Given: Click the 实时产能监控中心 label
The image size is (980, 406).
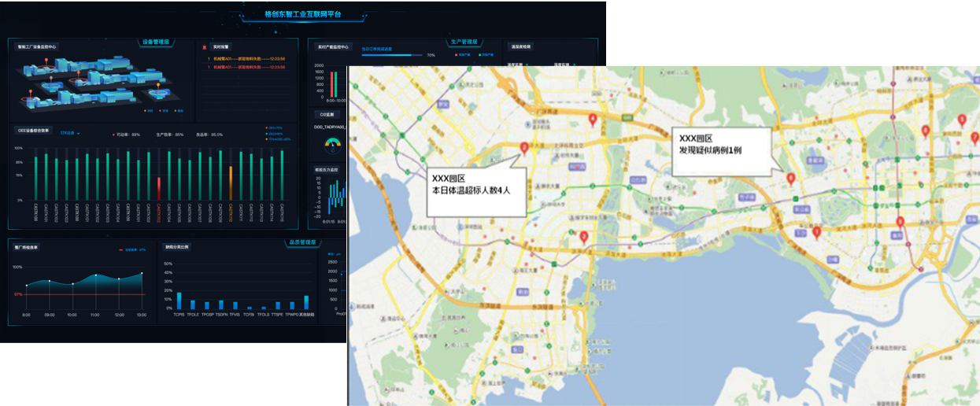Looking at the screenshot, I should 333,47.
